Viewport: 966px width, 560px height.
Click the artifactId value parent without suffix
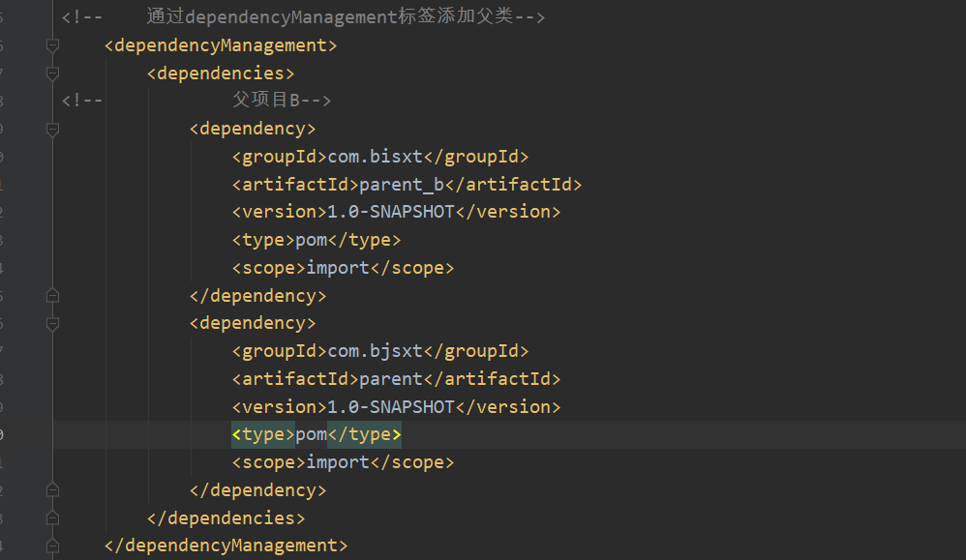pos(391,379)
